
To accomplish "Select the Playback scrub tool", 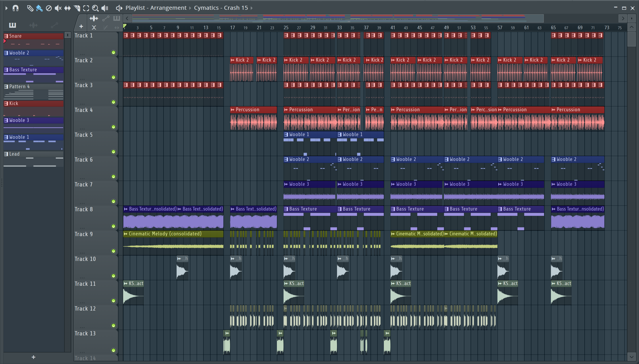I will (x=105, y=8).
